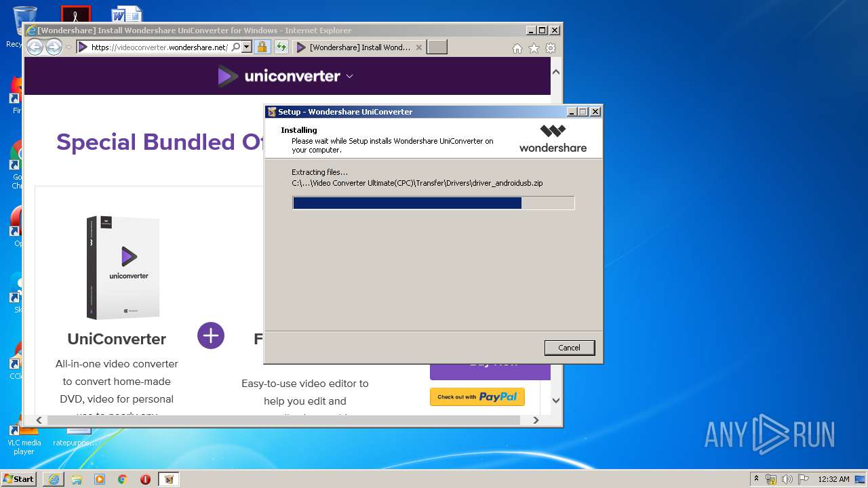
Task: Click the volume speaker tray icon
Action: [787, 479]
